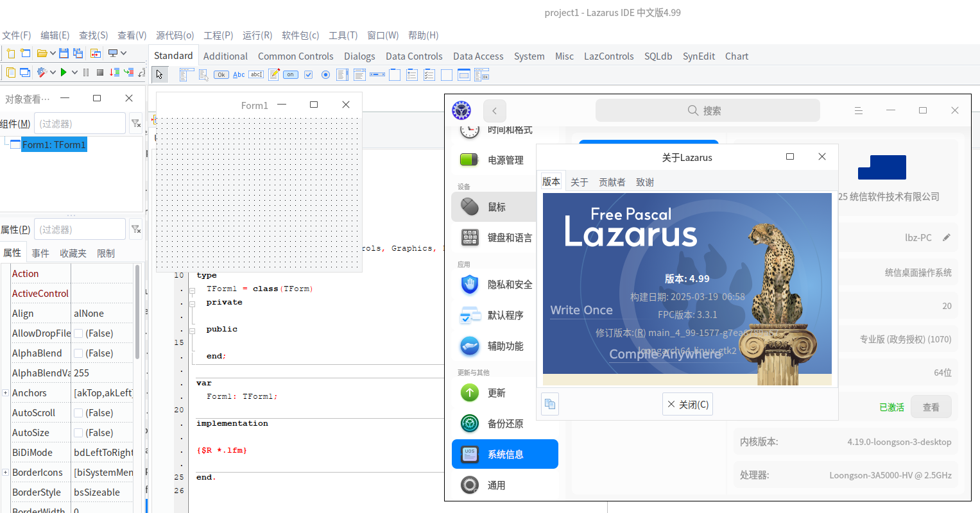Pick the TLabel Abc component icon

(239, 75)
